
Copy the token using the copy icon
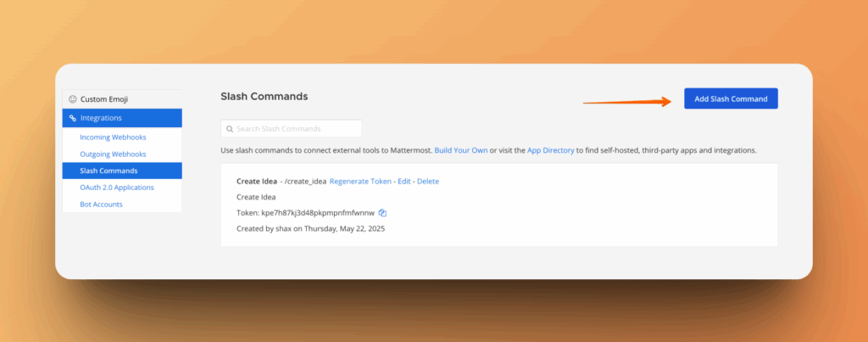point(382,212)
